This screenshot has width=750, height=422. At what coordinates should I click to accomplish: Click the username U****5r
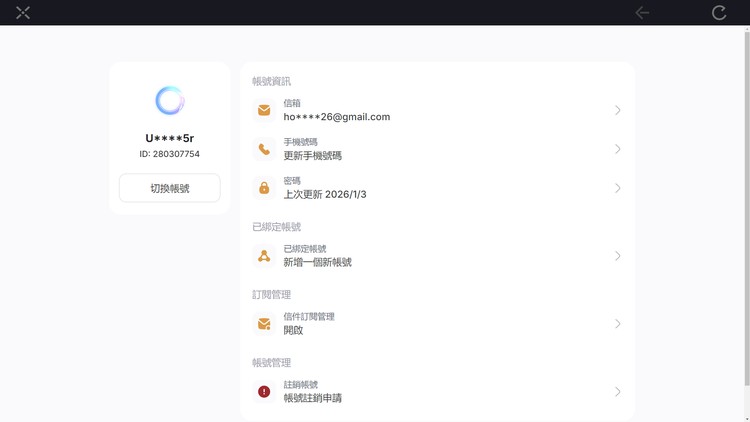170,138
